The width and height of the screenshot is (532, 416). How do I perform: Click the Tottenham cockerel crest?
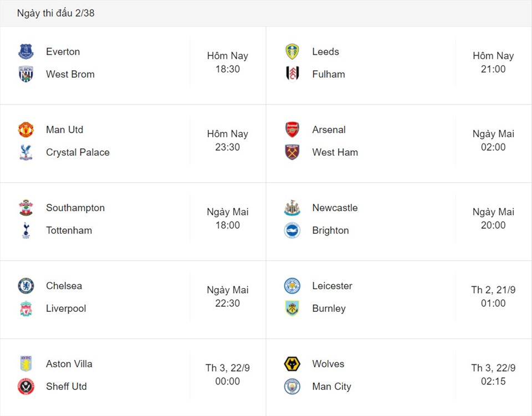tap(26, 230)
